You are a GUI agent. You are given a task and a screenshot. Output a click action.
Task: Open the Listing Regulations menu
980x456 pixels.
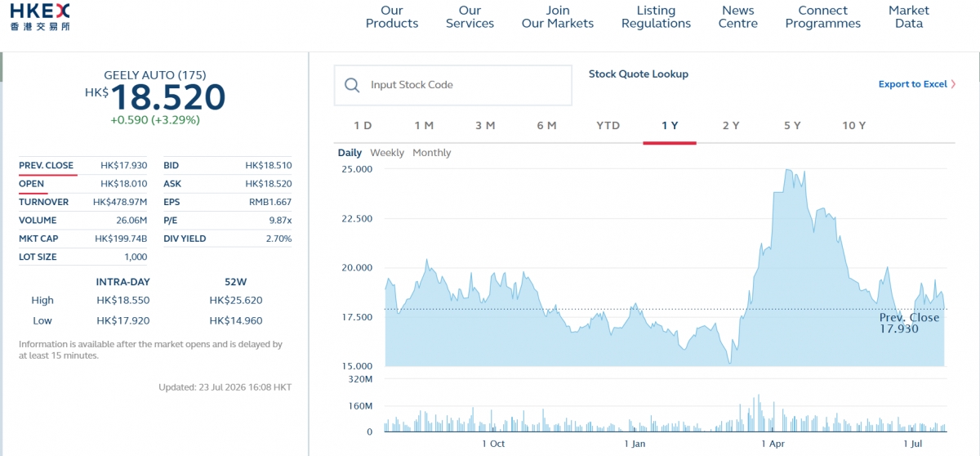[656, 17]
